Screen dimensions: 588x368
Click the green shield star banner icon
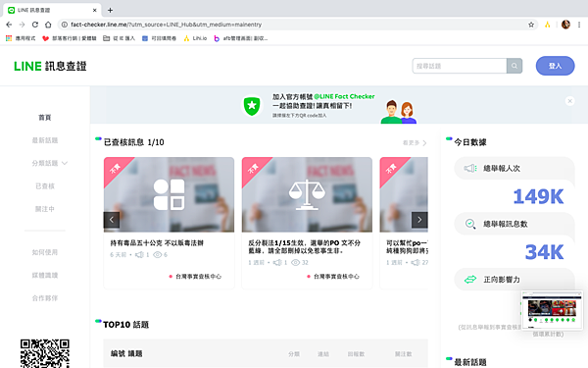(252, 106)
